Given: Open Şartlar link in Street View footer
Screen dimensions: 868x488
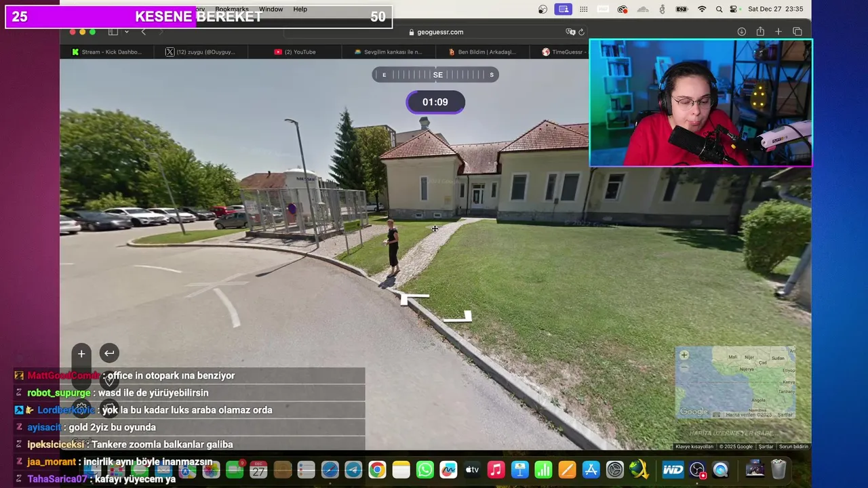Looking at the screenshot, I should (766, 447).
